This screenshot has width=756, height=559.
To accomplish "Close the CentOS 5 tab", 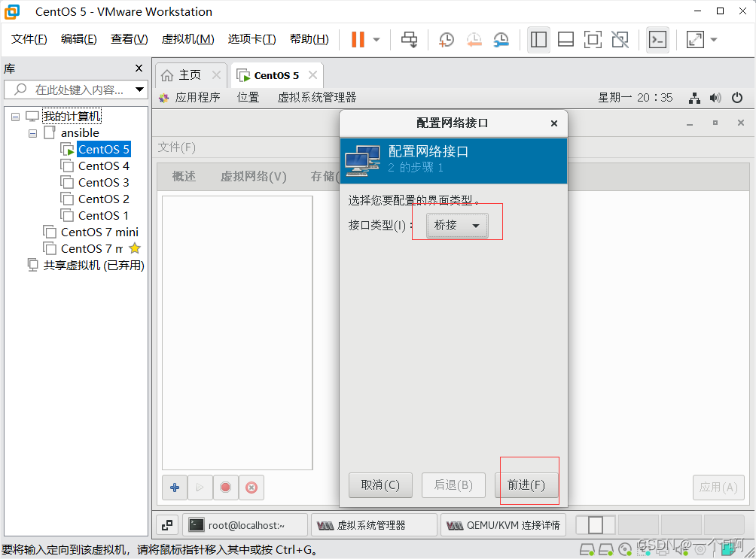I will tap(313, 75).
